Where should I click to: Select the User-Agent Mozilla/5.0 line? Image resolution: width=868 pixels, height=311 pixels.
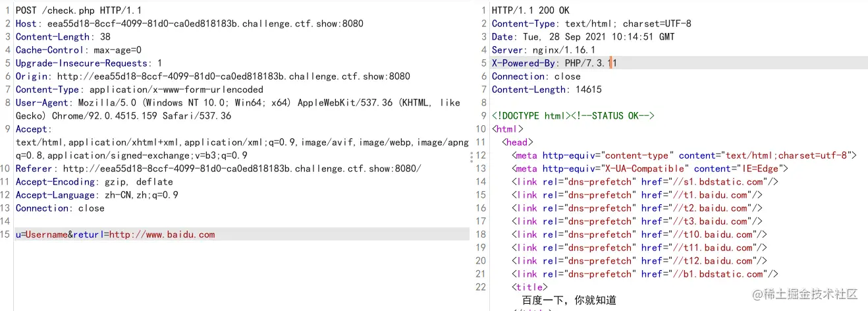[238, 103]
